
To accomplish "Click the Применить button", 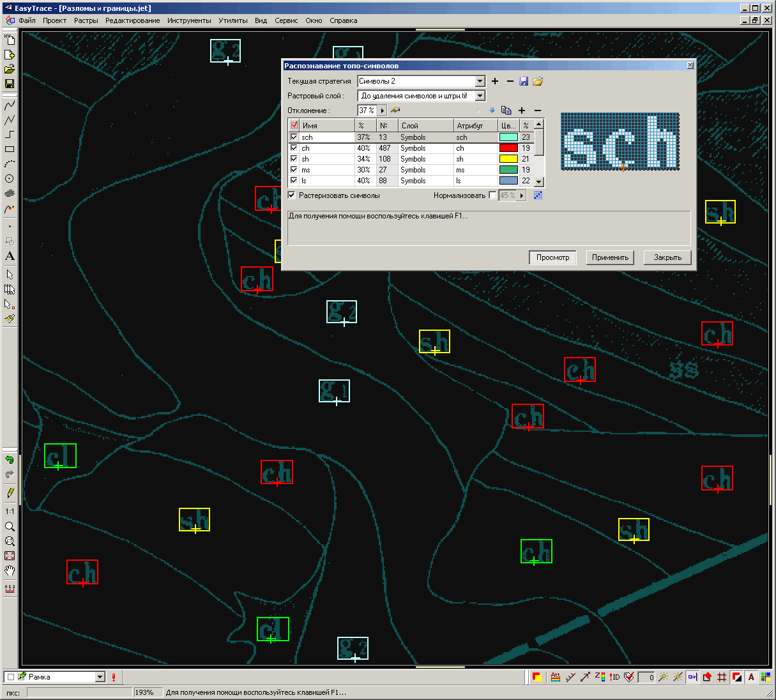I will [x=610, y=257].
